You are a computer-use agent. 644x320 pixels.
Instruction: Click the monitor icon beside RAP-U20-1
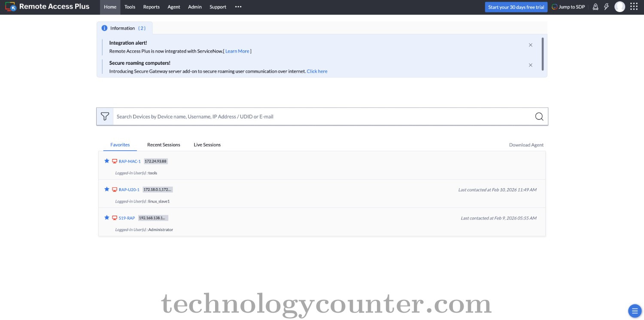click(x=115, y=190)
